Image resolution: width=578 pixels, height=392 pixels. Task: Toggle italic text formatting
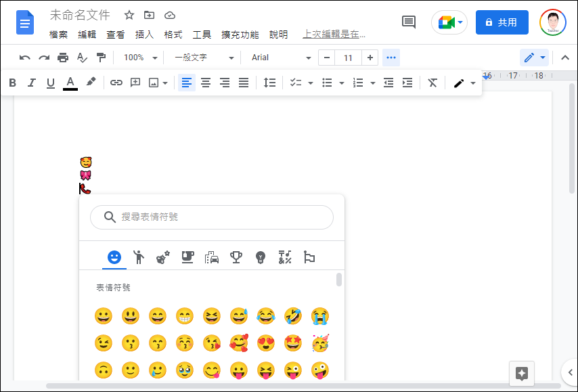(31, 83)
